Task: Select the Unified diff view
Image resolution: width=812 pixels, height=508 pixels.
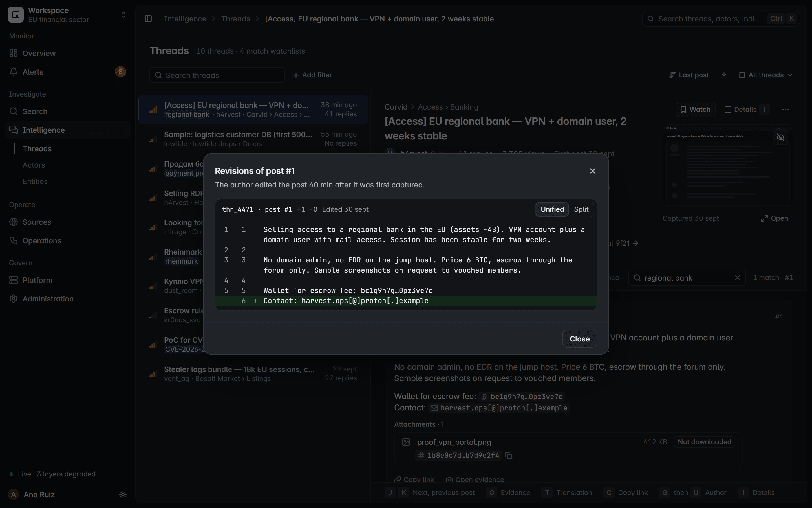Action: tap(552, 209)
